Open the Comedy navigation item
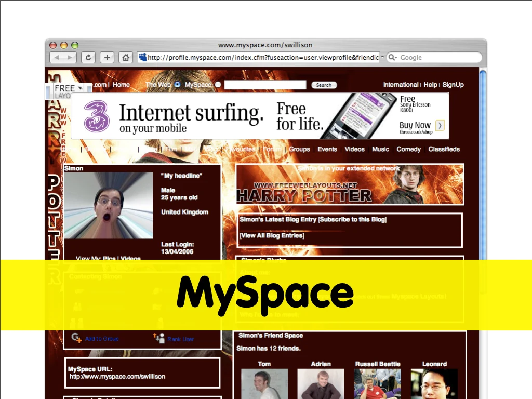The height and width of the screenshot is (399, 532). click(408, 149)
